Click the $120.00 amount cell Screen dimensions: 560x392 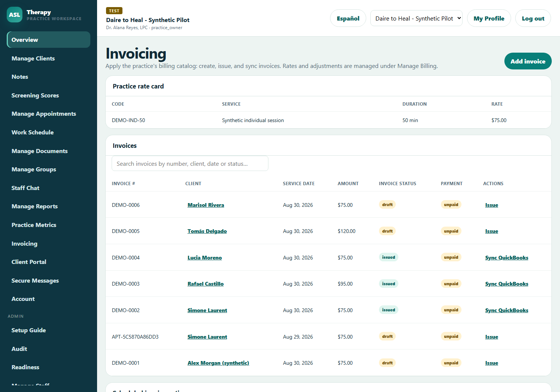(346, 231)
